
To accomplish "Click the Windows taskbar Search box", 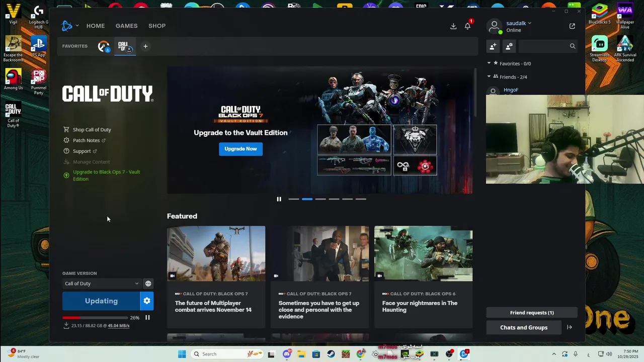I will pos(227,354).
